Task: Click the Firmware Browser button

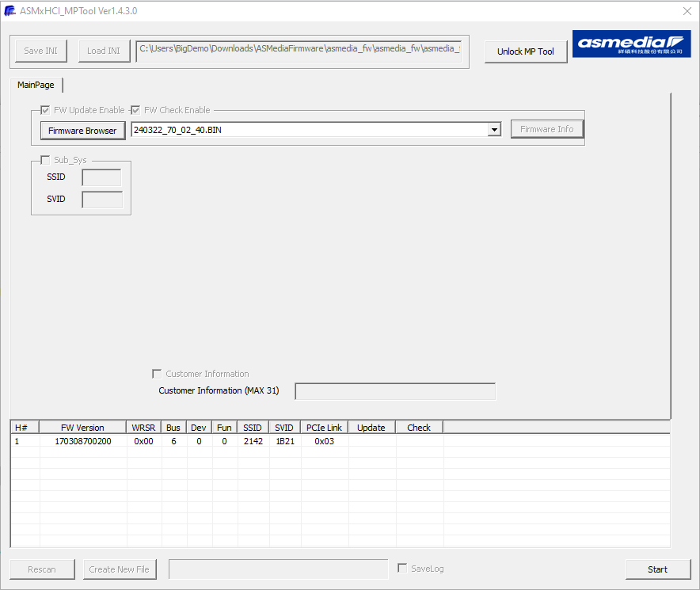Action: [x=82, y=130]
